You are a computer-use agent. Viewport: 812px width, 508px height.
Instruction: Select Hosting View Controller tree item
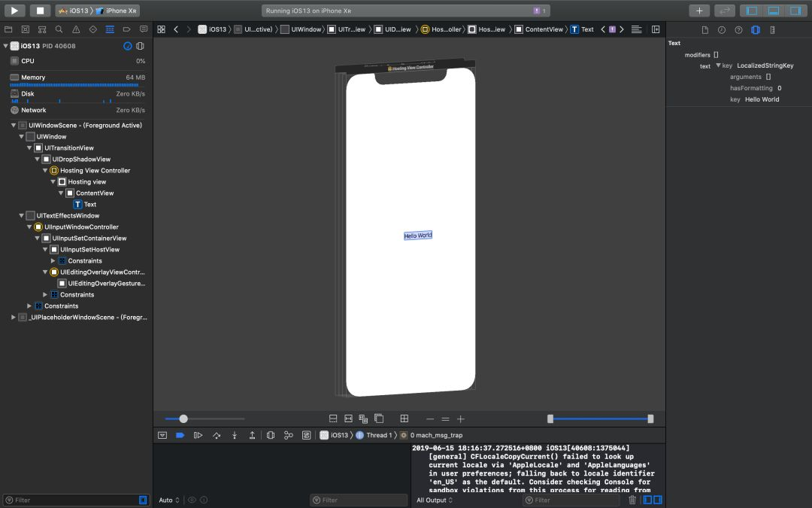pyautogui.click(x=95, y=171)
